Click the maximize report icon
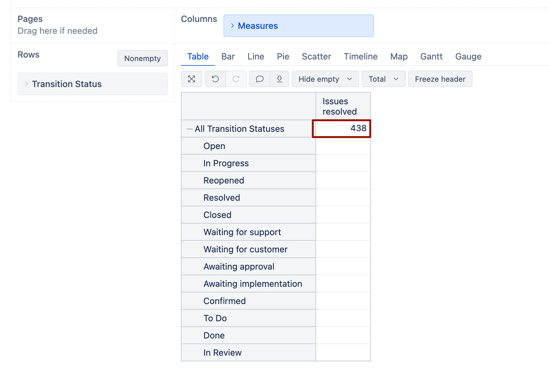This screenshot has width=549, height=392. click(x=192, y=79)
